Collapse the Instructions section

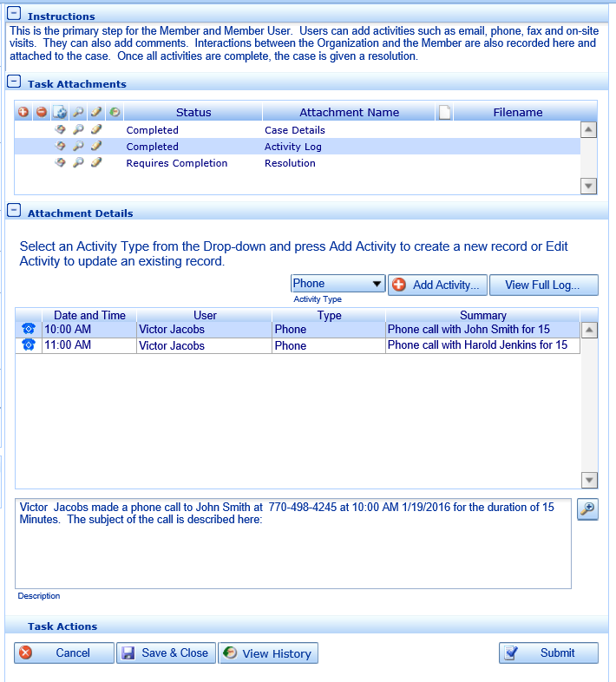[x=14, y=15]
